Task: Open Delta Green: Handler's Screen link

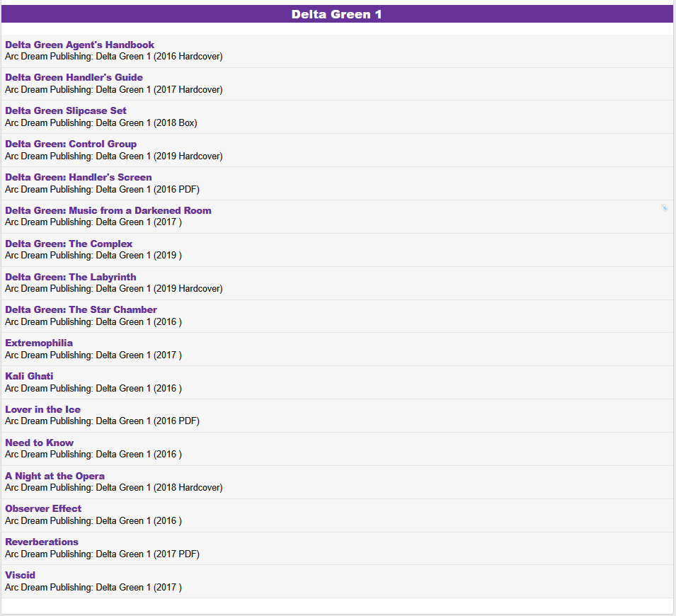Action: 78,177
